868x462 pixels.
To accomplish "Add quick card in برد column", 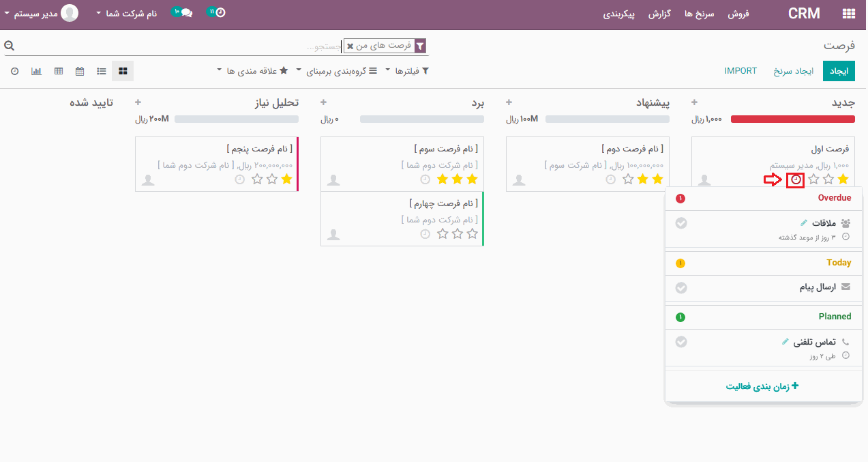I will [324, 102].
